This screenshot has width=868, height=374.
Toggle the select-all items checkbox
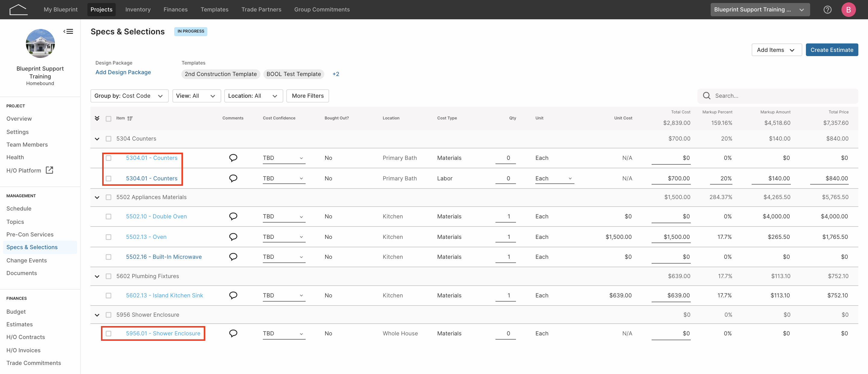coord(108,119)
